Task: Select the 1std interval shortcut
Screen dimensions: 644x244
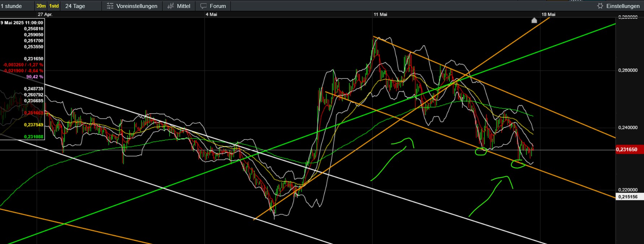Action: click(x=54, y=6)
